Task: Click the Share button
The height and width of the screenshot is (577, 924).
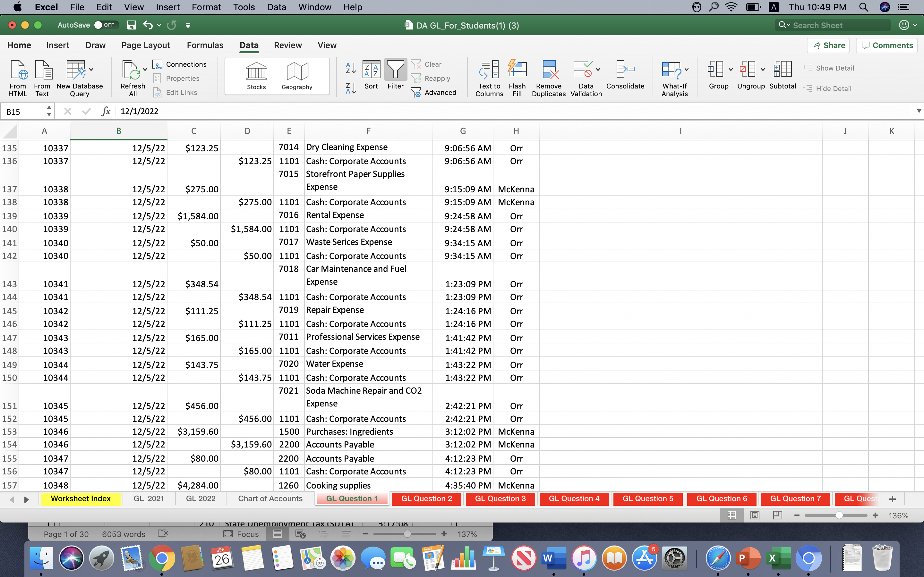Action: coord(828,45)
